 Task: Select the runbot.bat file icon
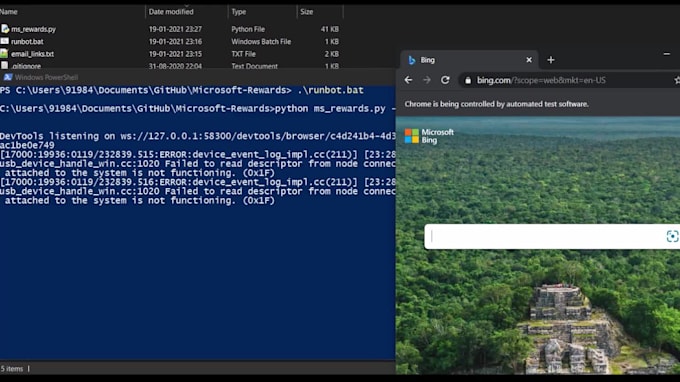point(4,41)
